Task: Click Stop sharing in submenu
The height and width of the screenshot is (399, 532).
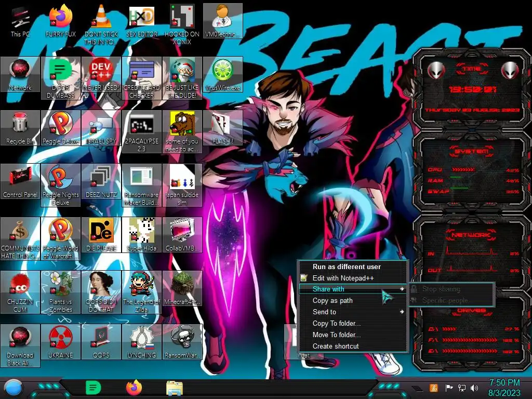Action: pos(451,289)
